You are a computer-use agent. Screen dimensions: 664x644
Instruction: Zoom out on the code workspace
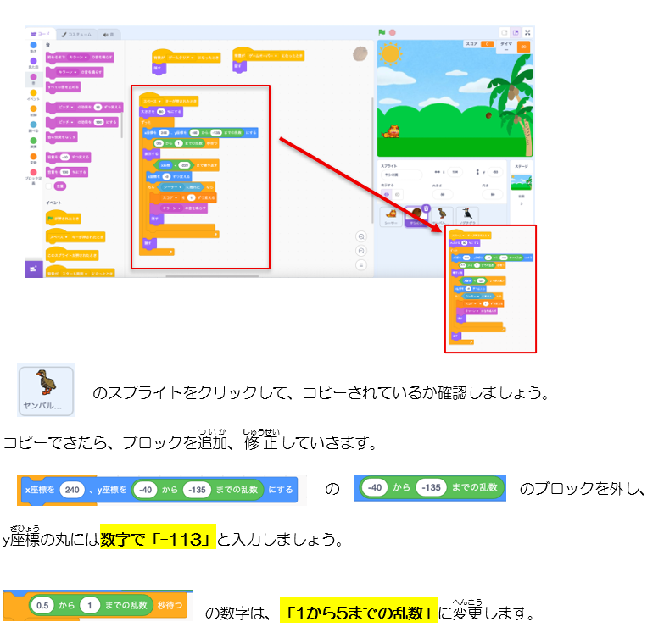pyautogui.click(x=361, y=251)
